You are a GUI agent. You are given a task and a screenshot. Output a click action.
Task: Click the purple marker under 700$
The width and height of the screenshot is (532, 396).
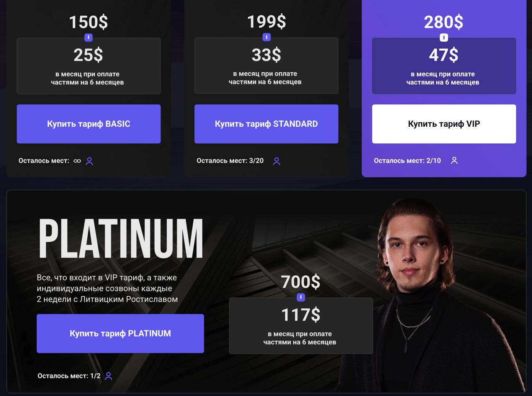tap(301, 298)
